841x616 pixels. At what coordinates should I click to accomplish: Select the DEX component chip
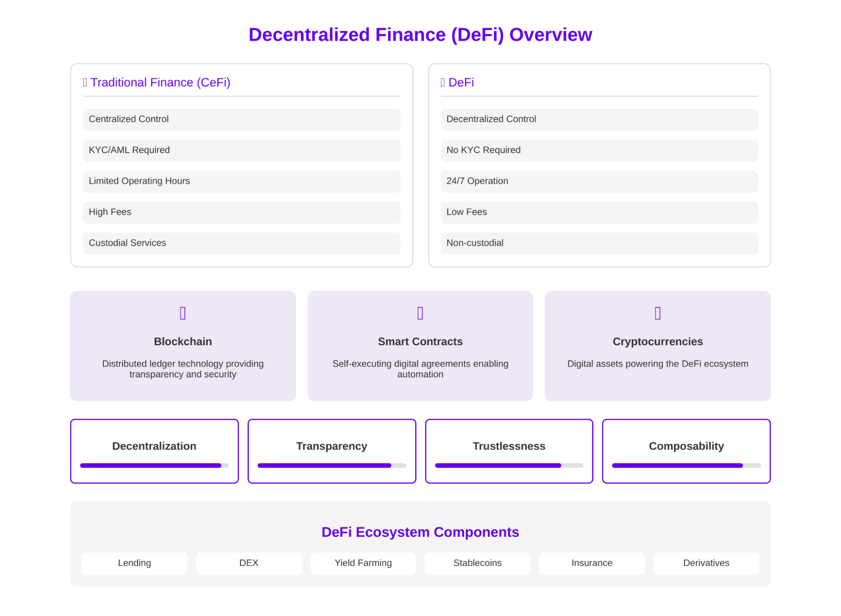click(249, 563)
